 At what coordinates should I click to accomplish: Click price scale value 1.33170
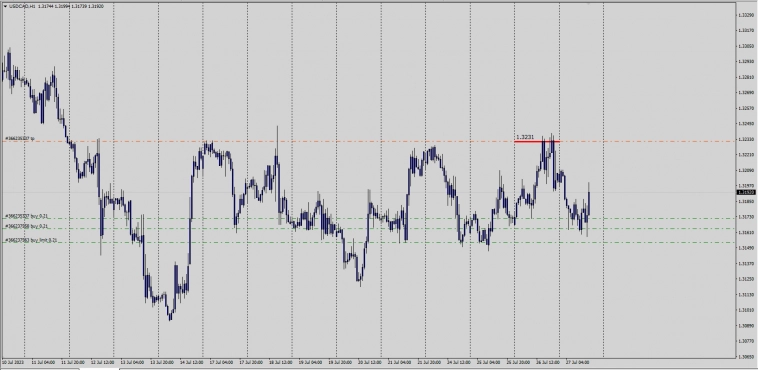[x=746, y=31]
